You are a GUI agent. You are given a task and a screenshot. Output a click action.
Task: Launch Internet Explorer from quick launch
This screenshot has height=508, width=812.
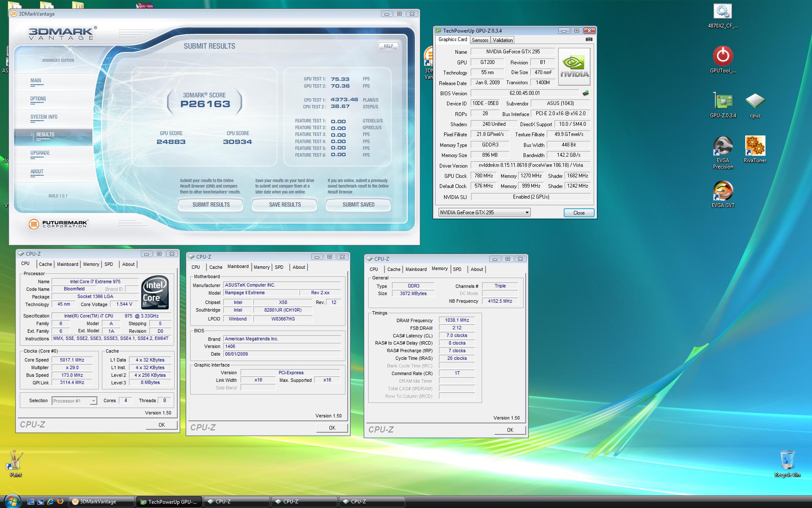(x=50, y=502)
